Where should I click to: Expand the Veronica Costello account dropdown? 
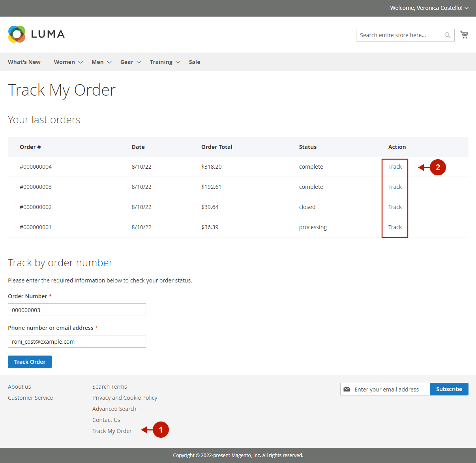(x=466, y=8)
